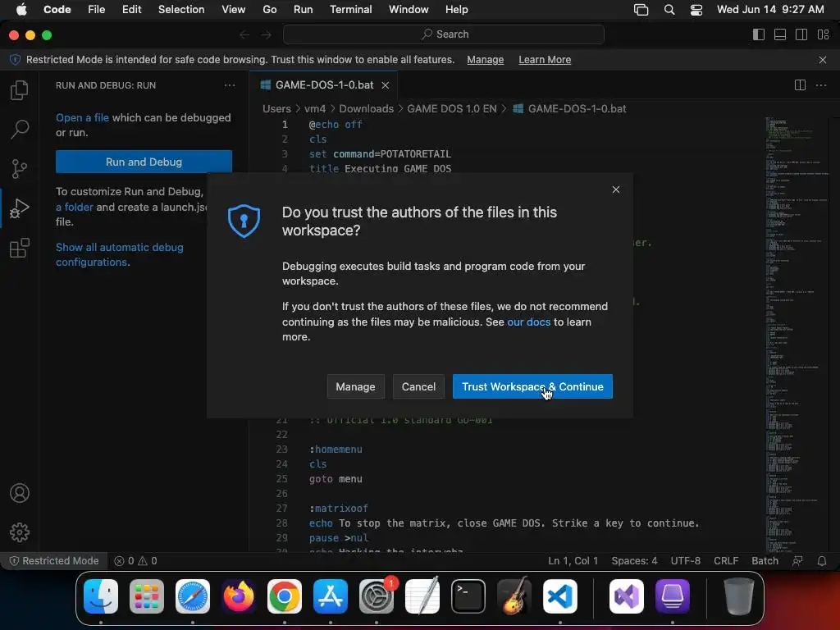Open the Go menu

269,10
